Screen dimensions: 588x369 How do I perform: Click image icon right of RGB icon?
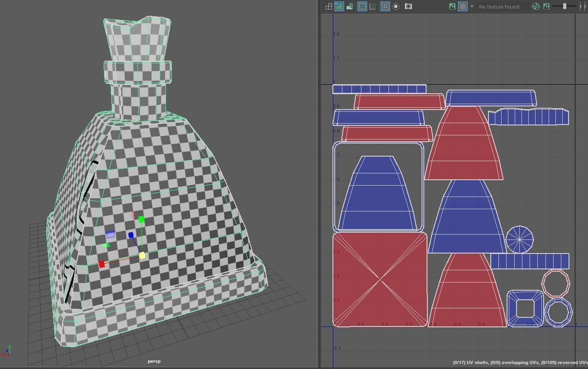click(546, 6)
